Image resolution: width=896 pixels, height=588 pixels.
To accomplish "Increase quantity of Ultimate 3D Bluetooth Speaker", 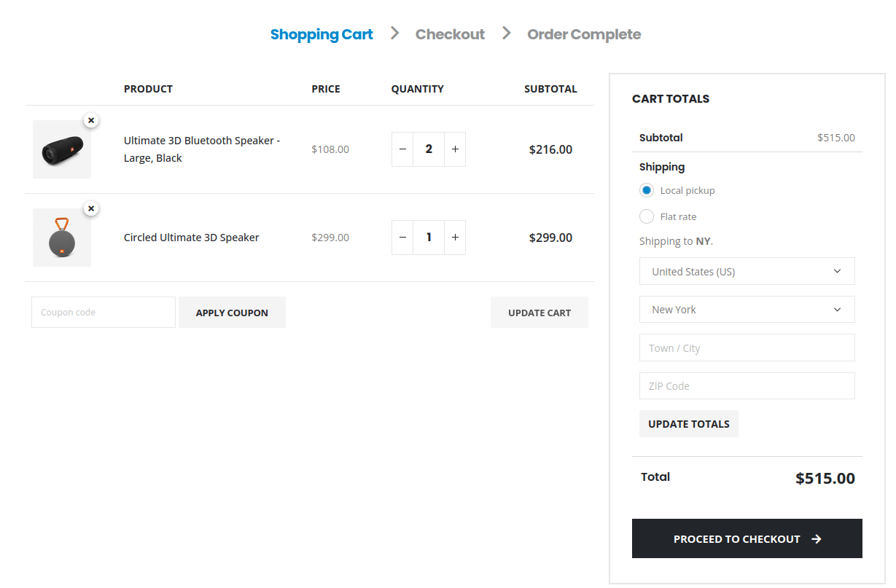I will coord(455,149).
